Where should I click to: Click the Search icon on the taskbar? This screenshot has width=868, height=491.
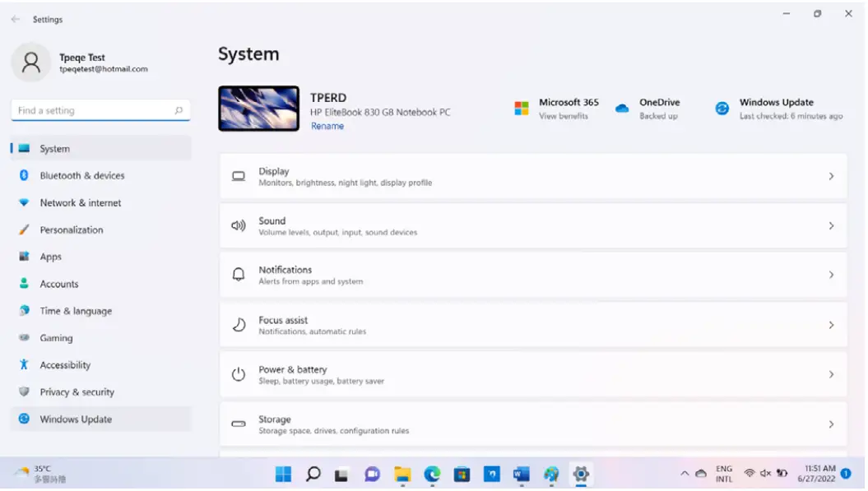313,474
